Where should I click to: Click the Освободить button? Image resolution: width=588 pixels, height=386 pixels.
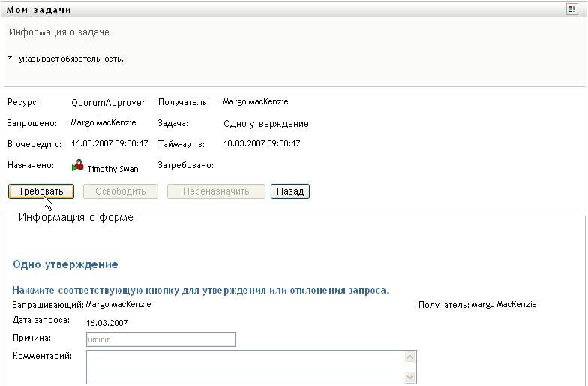(121, 191)
